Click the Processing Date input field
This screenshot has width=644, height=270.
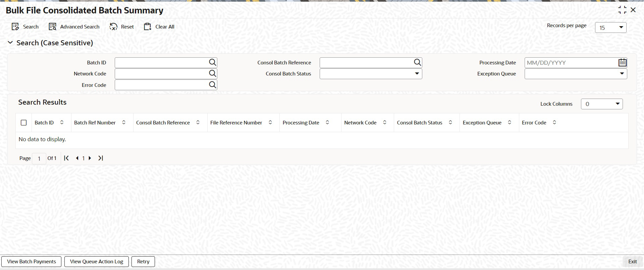coord(572,62)
